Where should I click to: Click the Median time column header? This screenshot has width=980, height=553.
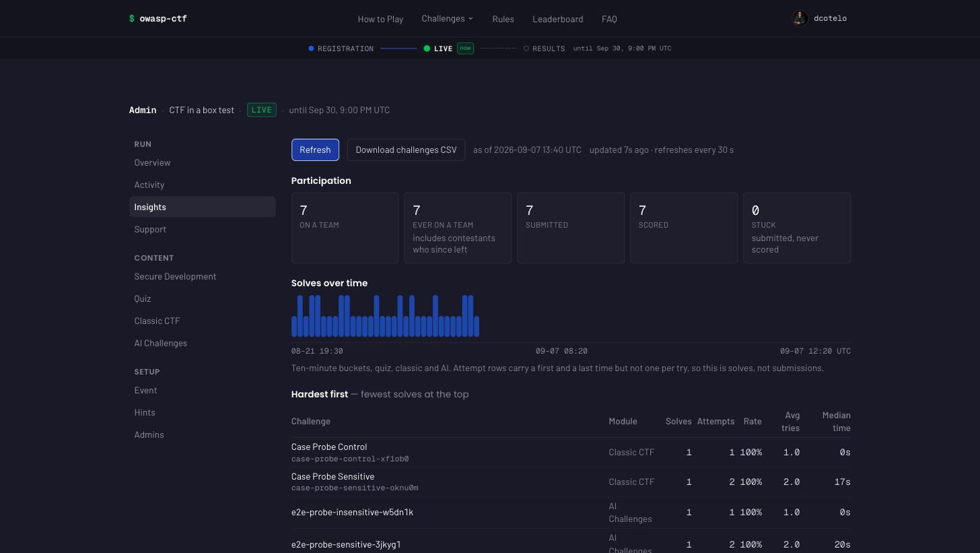point(836,422)
